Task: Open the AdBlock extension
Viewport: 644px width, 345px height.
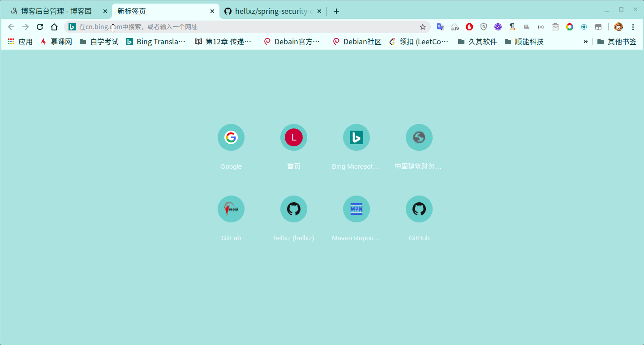Action: tap(469, 27)
